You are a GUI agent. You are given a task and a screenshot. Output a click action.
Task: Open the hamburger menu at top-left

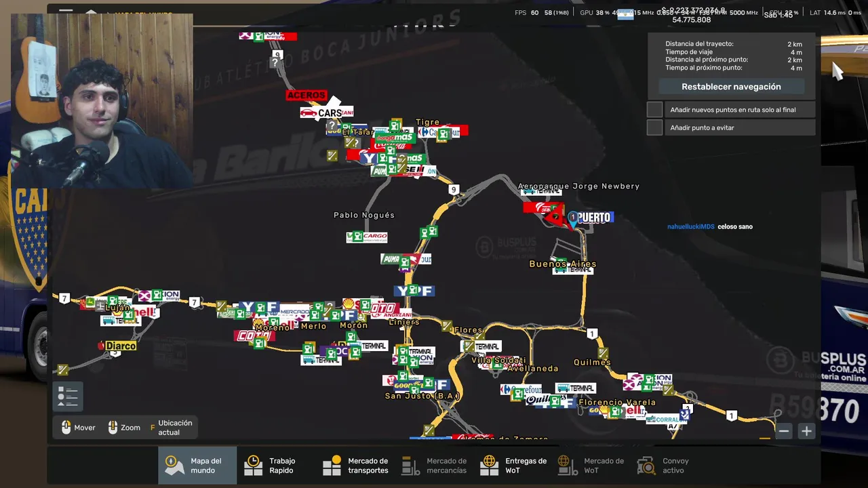pyautogui.click(x=66, y=10)
